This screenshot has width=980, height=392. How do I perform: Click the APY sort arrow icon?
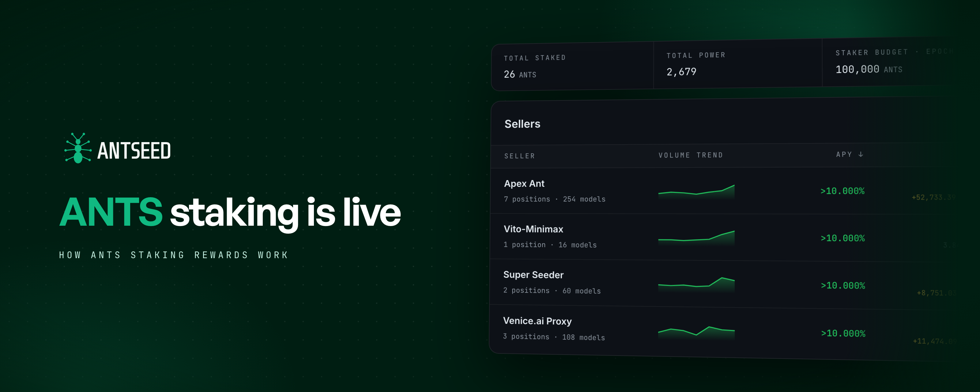861,154
